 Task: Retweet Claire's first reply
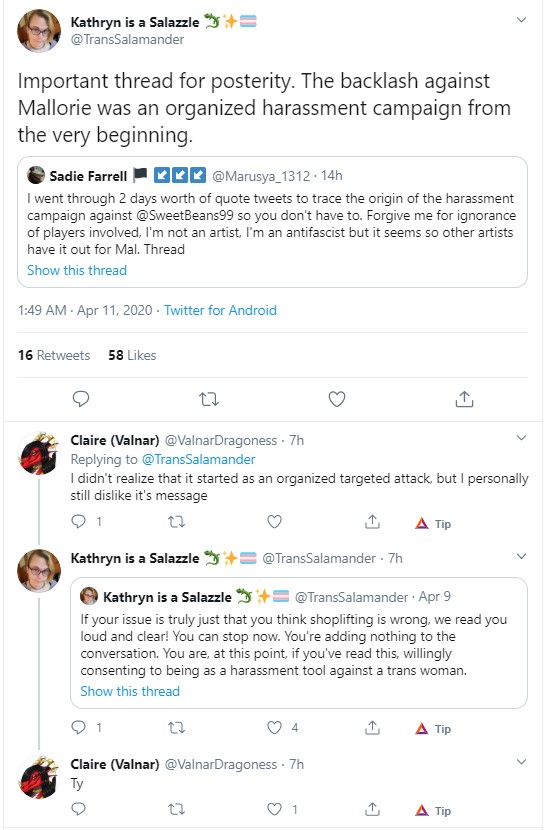point(176,522)
